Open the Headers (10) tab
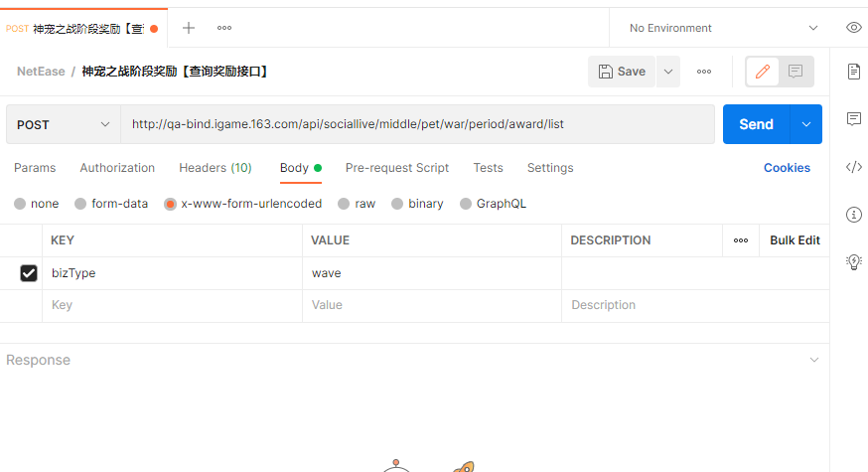The width and height of the screenshot is (868, 472). pos(216,168)
